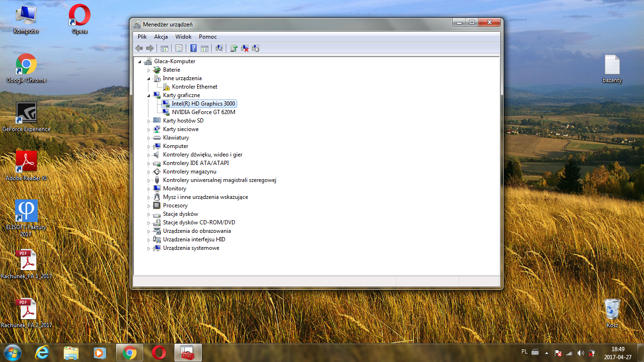This screenshot has height=362, width=644.
Task: Click the PL language indicator
Action: [525, 351]
